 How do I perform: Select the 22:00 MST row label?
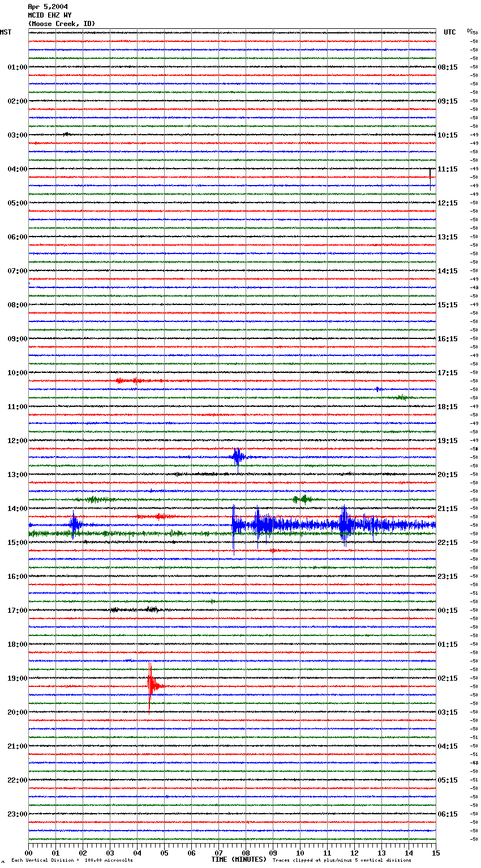[x=17, y=780]
